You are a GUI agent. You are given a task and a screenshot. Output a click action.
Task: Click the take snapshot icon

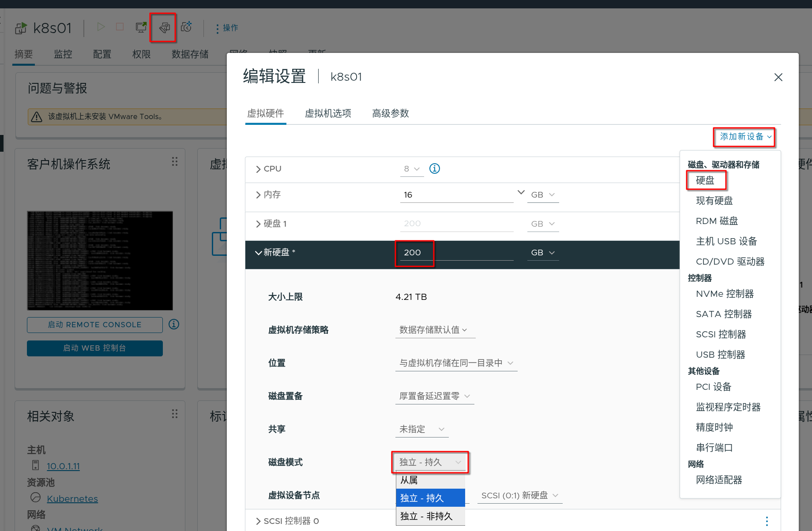(187, 27)
